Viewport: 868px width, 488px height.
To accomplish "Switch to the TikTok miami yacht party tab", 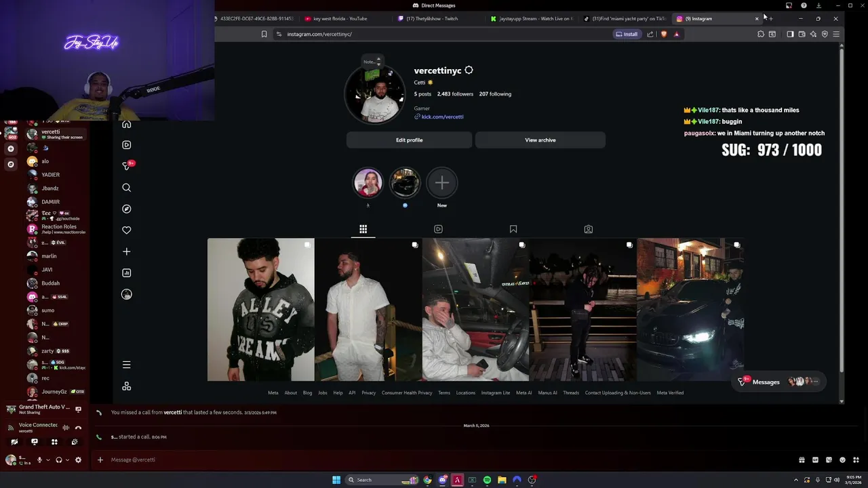I will tap(625, 19).
